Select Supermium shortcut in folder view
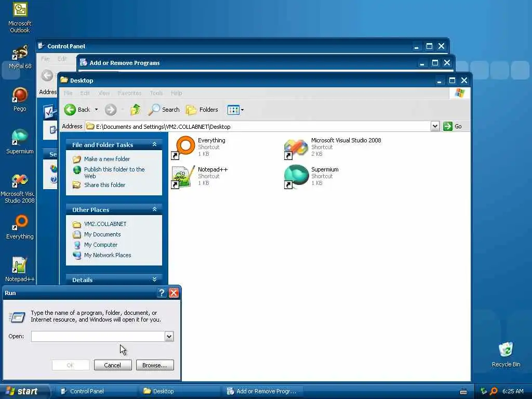The width and height of the screenshot is (532, 399). [311, 177]
